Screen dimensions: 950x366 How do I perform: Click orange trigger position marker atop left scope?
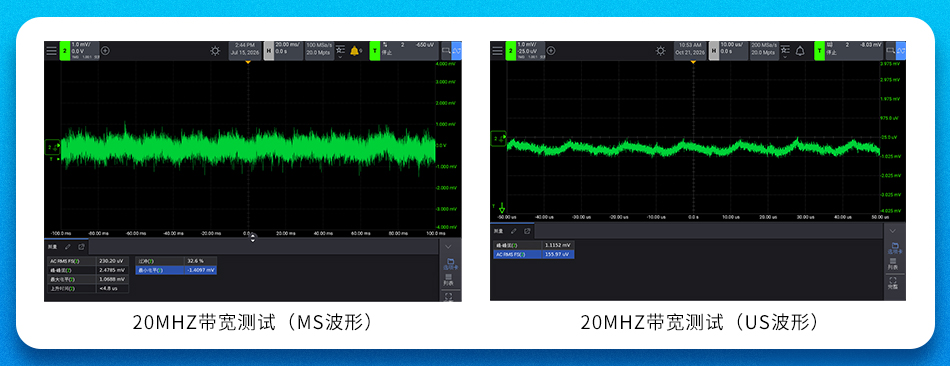pos(248,62)
